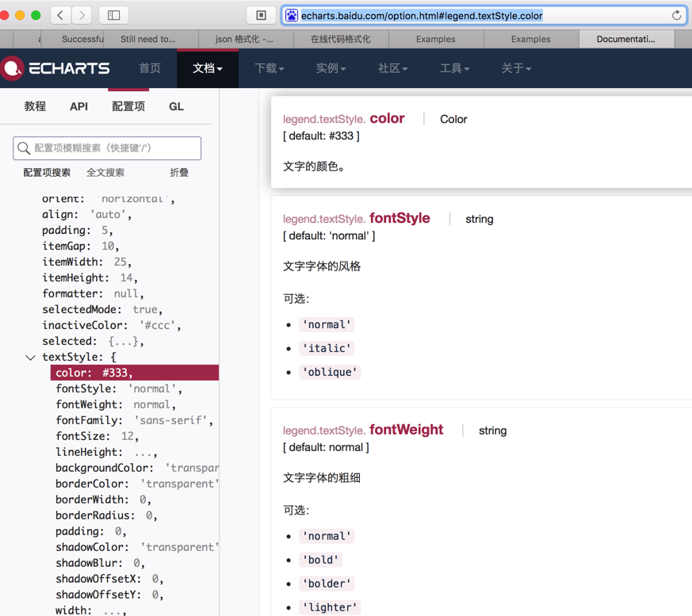
Task: Select the 'padding: 5' tree row
Action: 78,231
